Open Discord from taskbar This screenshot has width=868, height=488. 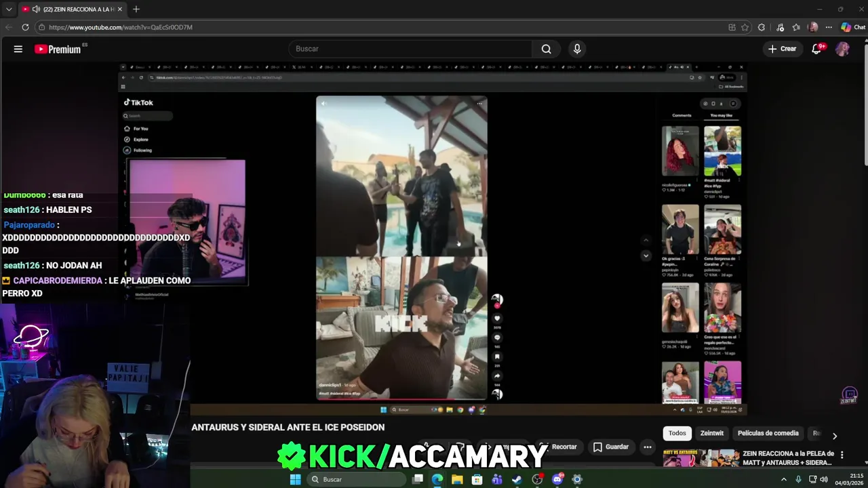pyautogui.click(x=557, y=479)
